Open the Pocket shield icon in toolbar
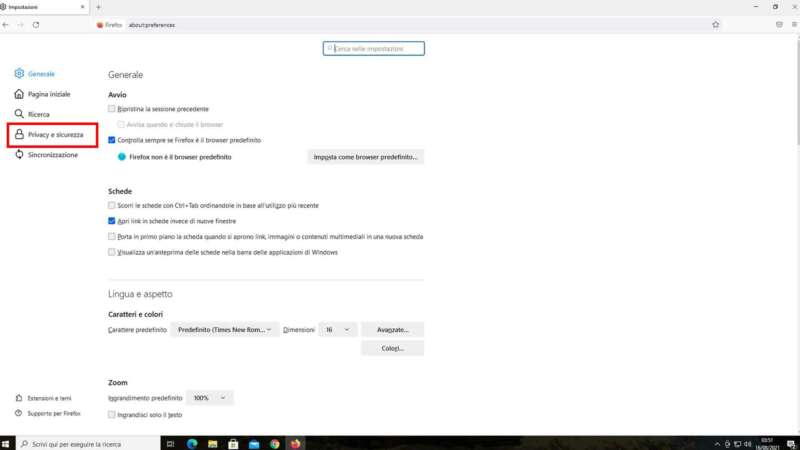 [779, 24]
